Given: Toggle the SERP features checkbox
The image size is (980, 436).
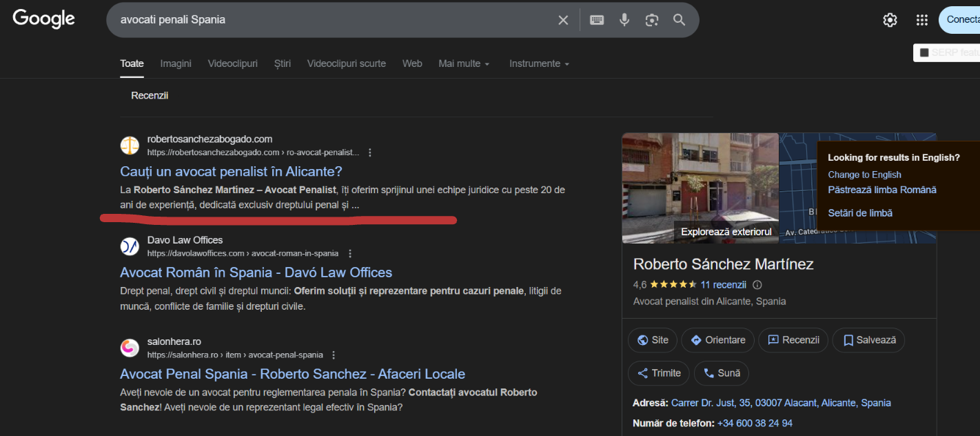Looking at the screenshot, I should pyautogui.click(x=924, y=52).
